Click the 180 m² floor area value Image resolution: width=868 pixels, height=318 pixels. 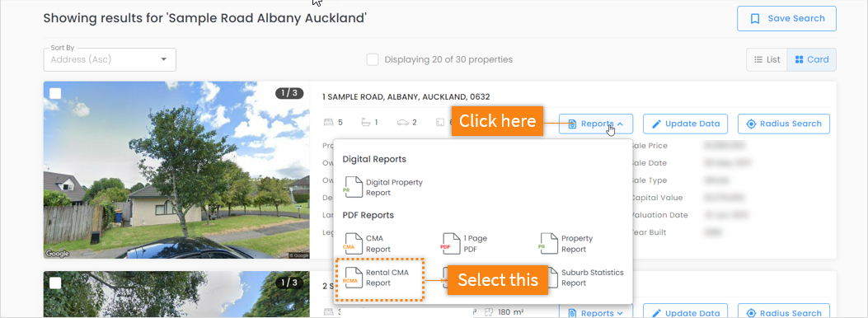tap(509, 313)
